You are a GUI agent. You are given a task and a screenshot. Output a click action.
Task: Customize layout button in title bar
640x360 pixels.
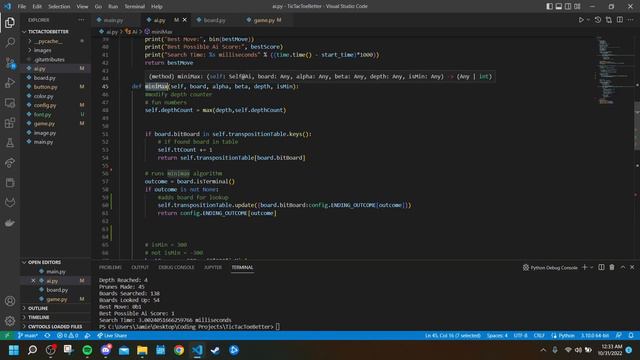tap(577, 6)
